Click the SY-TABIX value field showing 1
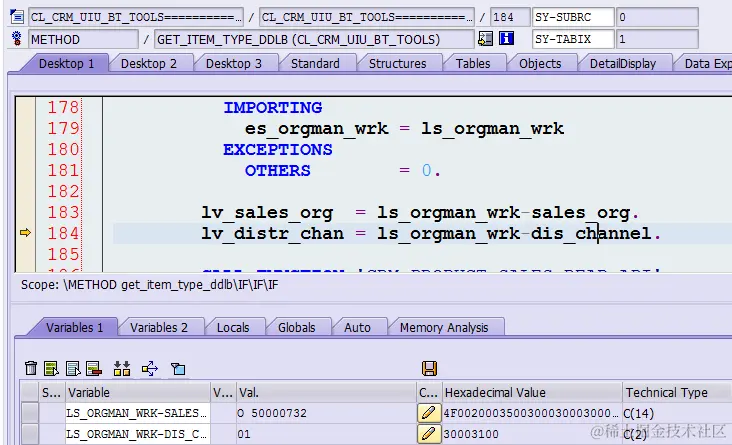This screenshot has height=445, width=732. (657, 39)
